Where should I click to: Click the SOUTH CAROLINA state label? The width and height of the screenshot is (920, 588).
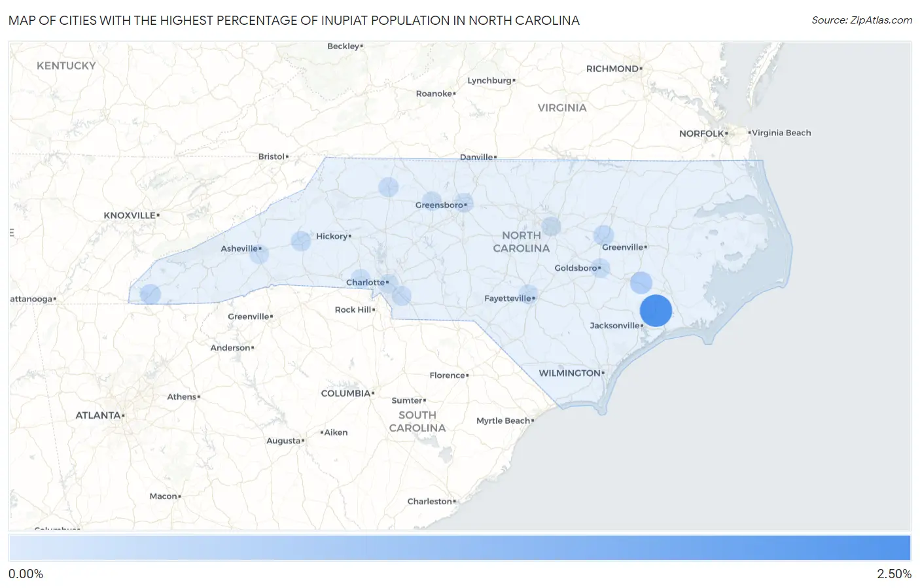pos(417,421)
